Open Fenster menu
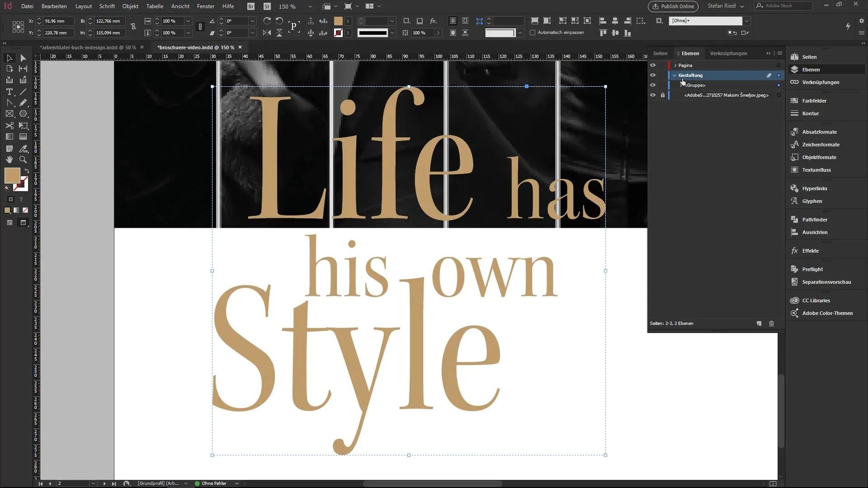Viewport: 868px width, 488px height. [206, 6]
